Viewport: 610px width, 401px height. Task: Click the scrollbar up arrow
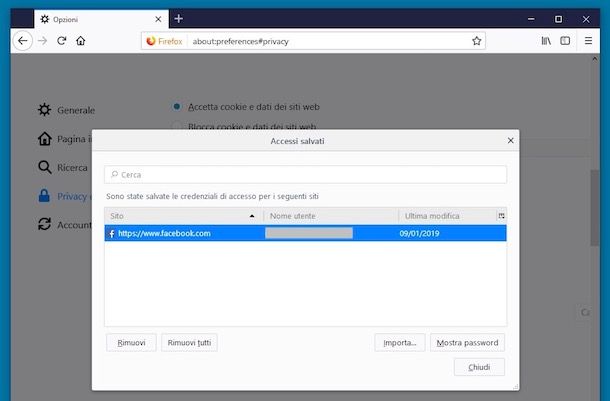[594, 59]
